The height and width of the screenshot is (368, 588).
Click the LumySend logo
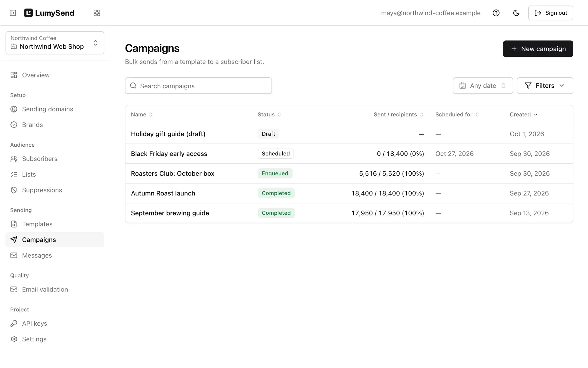coord(49,13)
